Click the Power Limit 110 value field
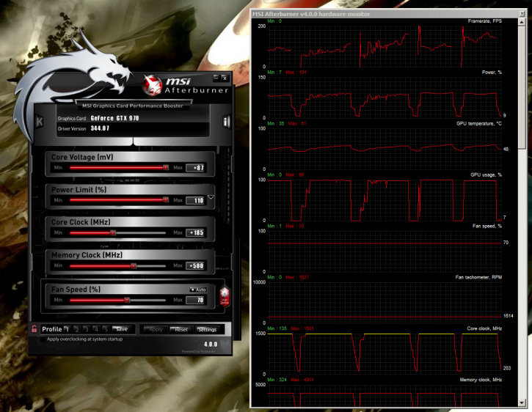 pyautogui.click(x=195, y=200)
